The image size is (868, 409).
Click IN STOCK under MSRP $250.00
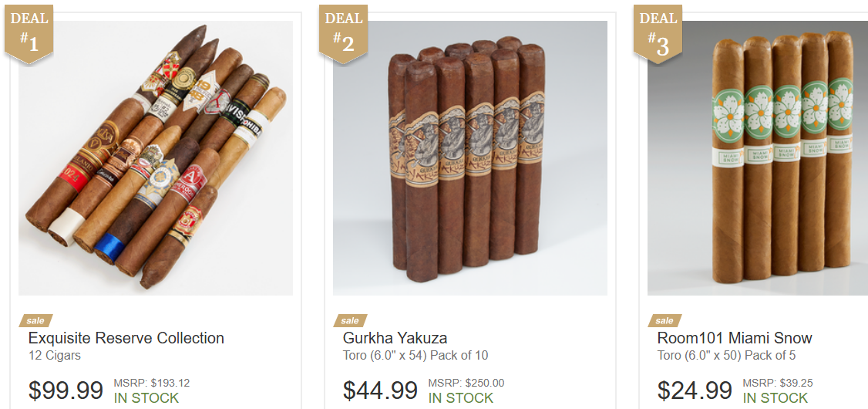point(460,398)
